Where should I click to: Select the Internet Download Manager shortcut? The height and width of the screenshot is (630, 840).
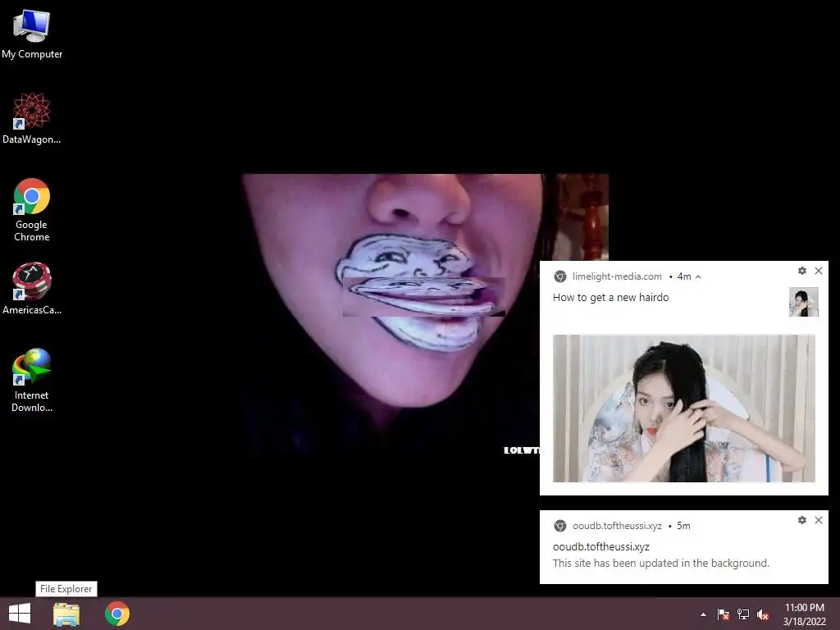pos(32,380)
